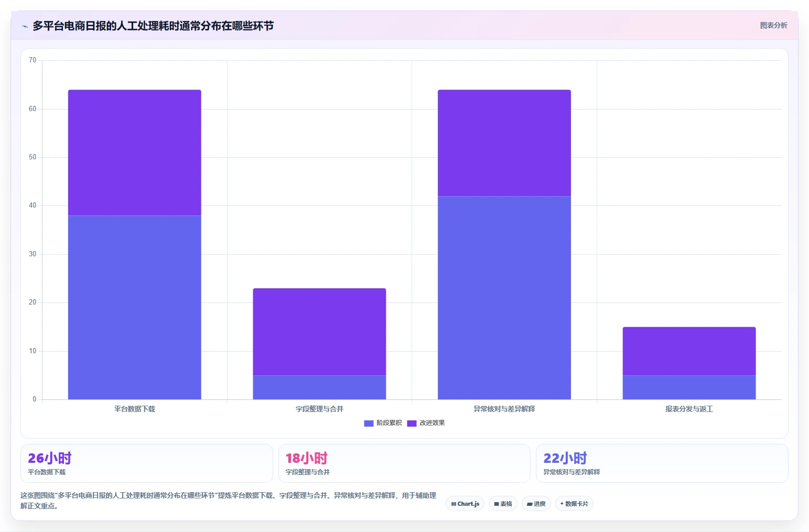Click the purple 改进效果 bar for 字段整理与合并
Viewport: 809px width, 532px height.
point(319,332)
